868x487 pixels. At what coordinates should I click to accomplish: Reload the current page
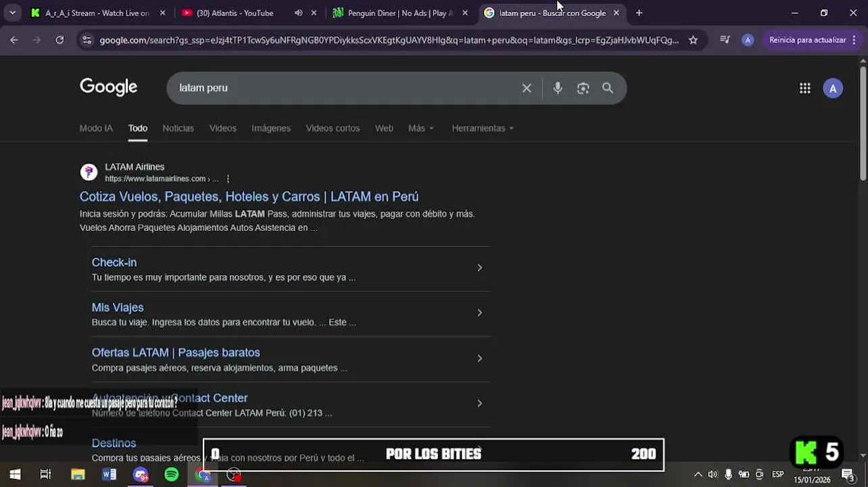tap(59, 40)
